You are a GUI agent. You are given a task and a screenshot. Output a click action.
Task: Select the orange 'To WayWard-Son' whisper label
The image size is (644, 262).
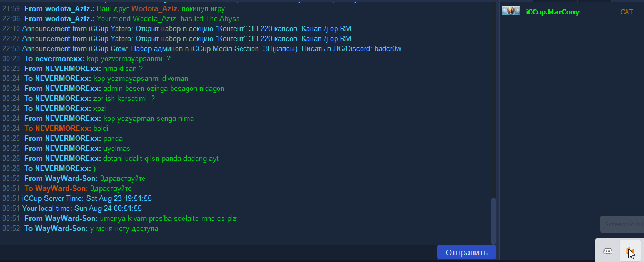tap(56, 189)
